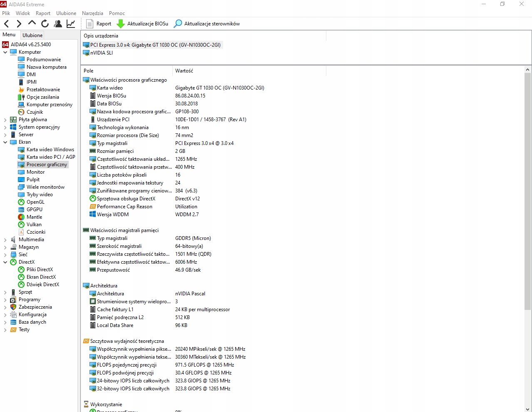
Task: Refresh the page with the Refresh icon
Action: (x=45, y=24)
